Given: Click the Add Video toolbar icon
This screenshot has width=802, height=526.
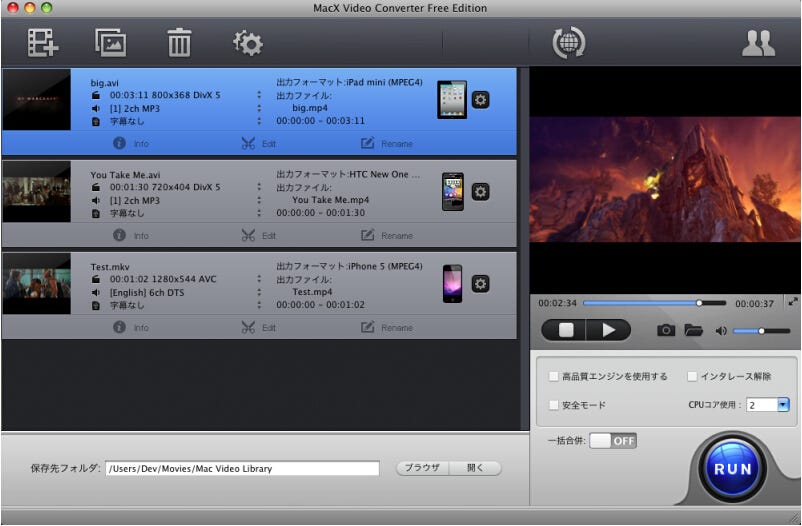Looking at the screenshot, I should [43, 42].
